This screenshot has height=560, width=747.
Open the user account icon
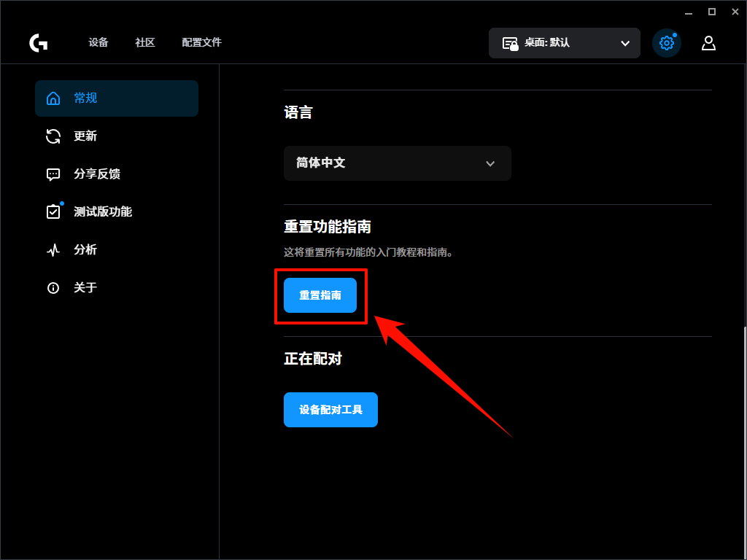(708, 42)
